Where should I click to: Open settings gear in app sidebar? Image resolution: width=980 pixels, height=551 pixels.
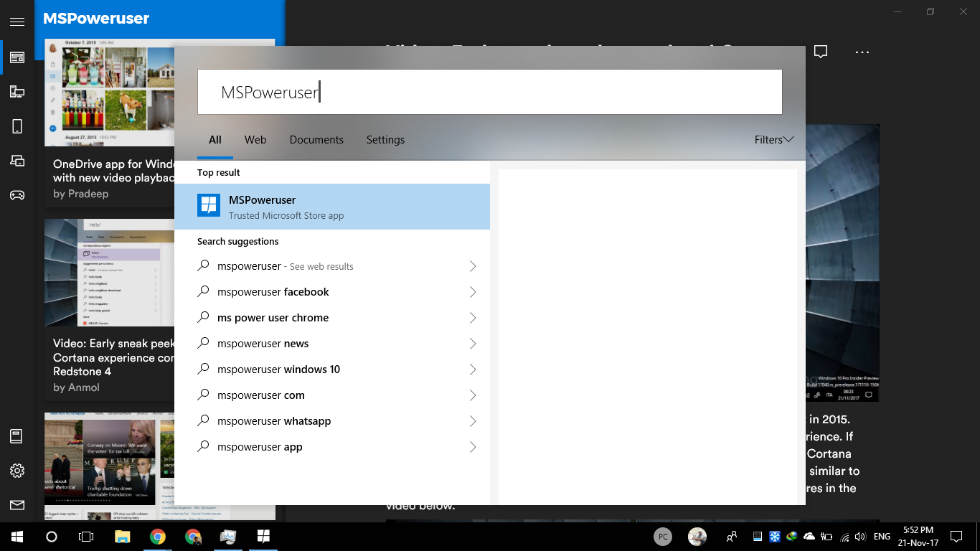[17, 471]
